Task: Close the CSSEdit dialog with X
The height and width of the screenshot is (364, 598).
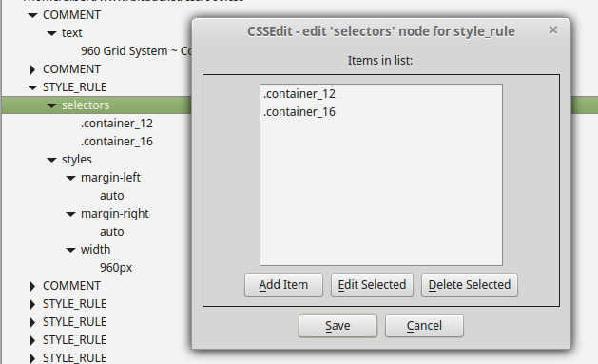Action: [x=553, y=30]
